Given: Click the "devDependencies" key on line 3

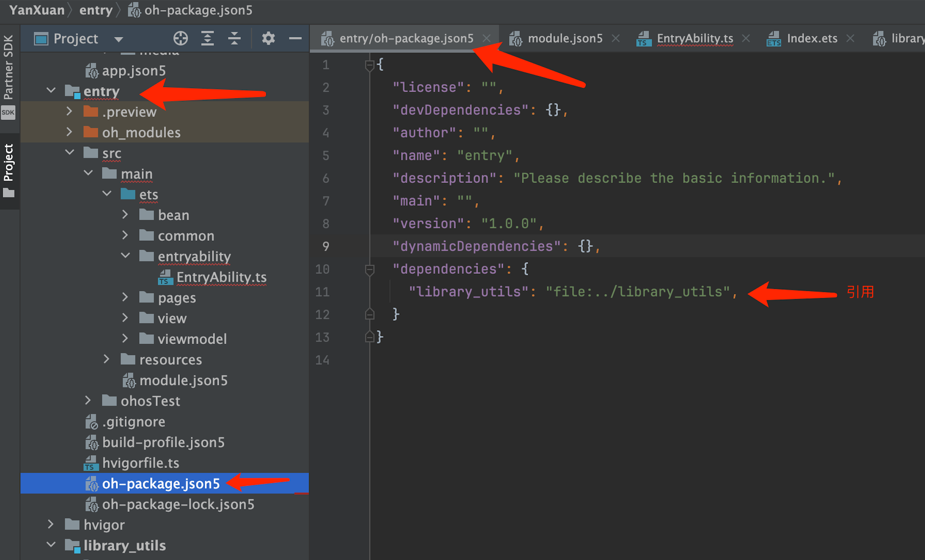Looking at the screenshot, I should click(461, 110).
